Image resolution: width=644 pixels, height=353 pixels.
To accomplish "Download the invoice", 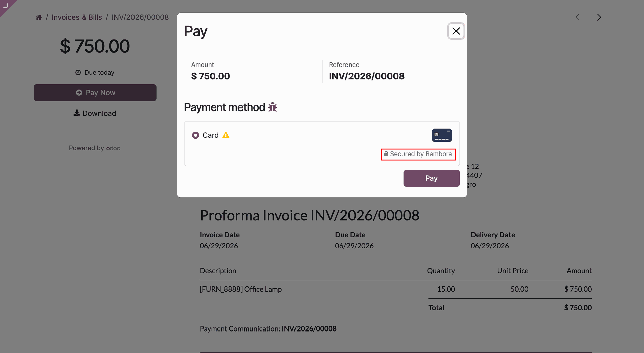I will [95, 113].
